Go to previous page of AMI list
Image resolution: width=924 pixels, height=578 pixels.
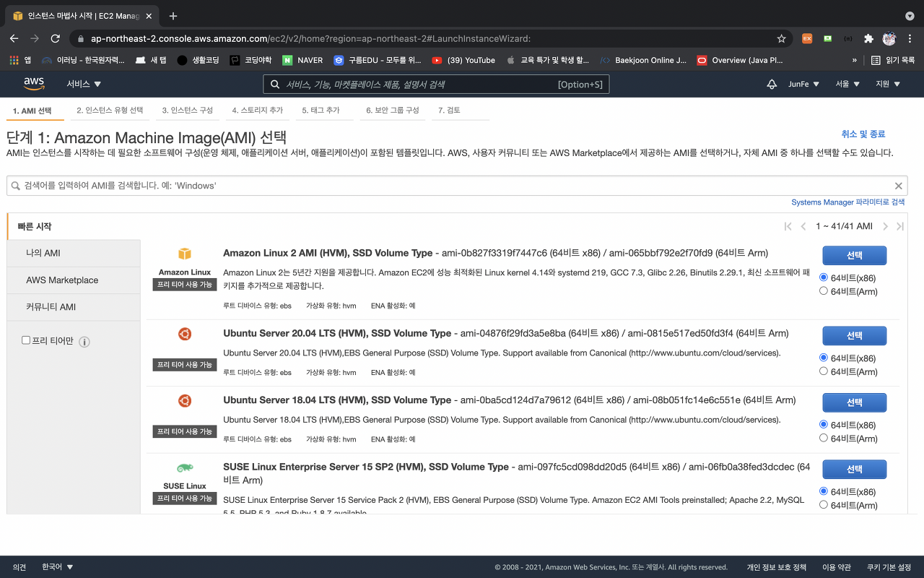pos(803,226)
